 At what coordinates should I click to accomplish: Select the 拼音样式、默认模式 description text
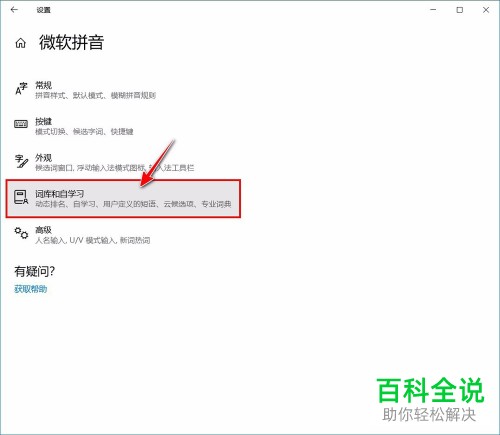click(x=95, y=95)
